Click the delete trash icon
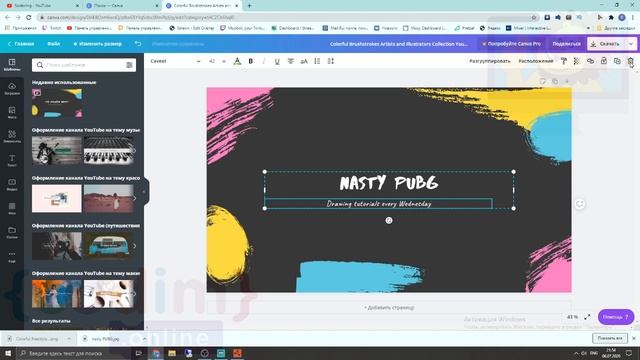This screenshot has width=640, height=360. (x=631, y=61)
